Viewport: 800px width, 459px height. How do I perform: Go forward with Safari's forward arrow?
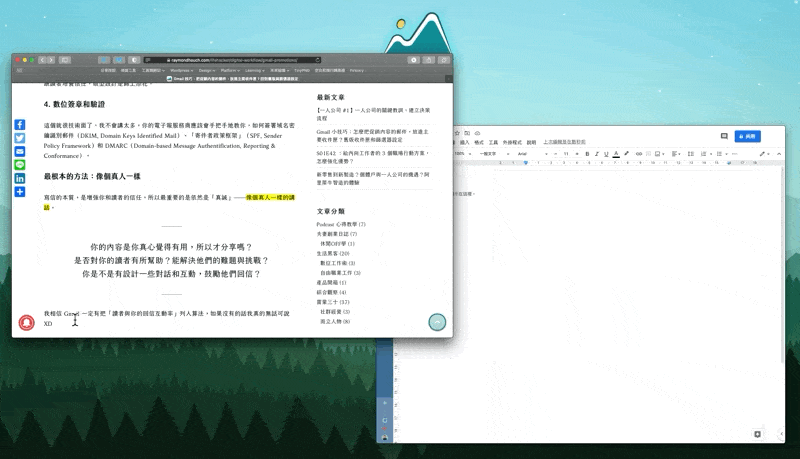(x=51, y=60)
